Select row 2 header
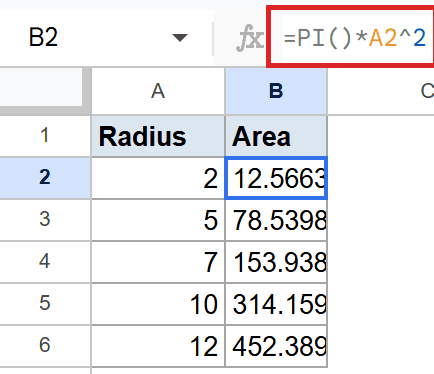 click(45, 178)
